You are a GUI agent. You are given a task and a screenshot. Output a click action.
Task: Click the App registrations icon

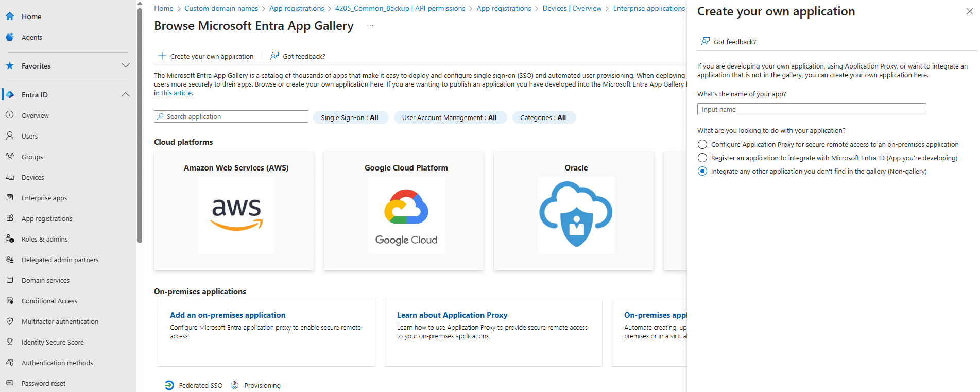10,218
